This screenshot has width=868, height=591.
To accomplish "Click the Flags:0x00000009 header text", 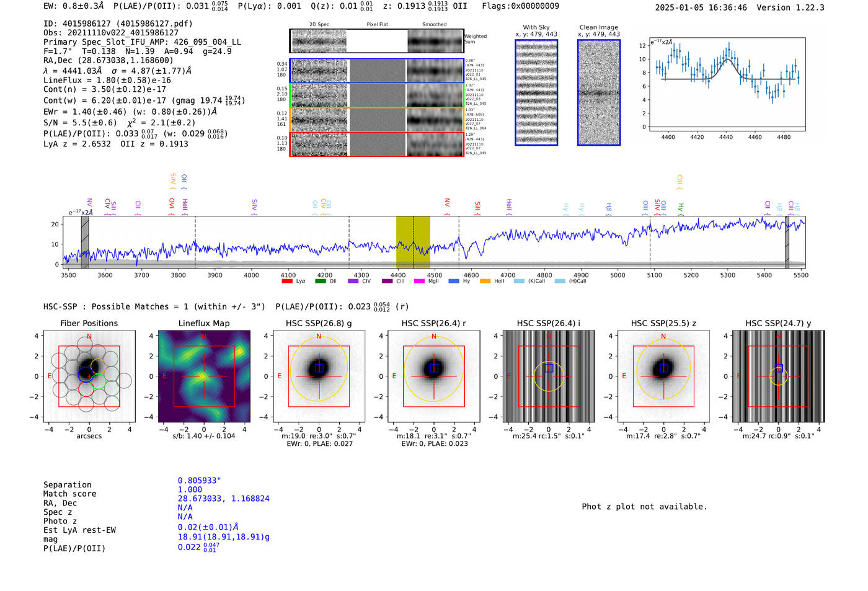I will tap(520, 6).
